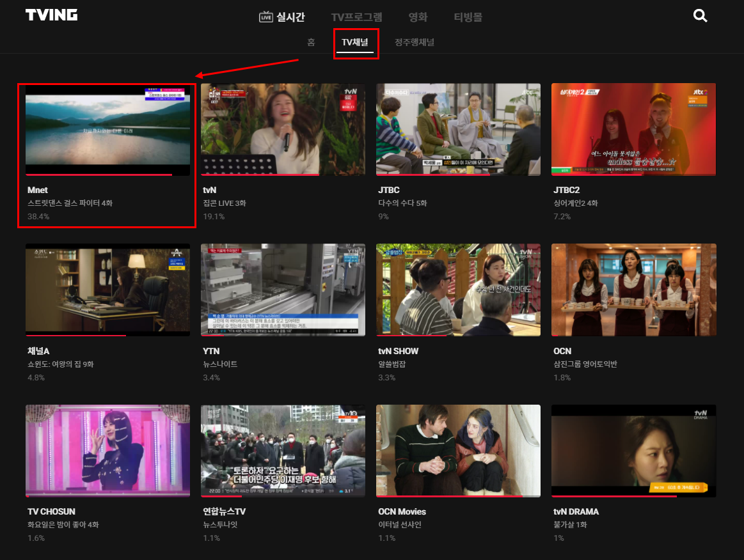The height and width of the screenshot is (560, 744).
Task: Open the 연합뉴스TV thumbnail
Action: (283, 451)
